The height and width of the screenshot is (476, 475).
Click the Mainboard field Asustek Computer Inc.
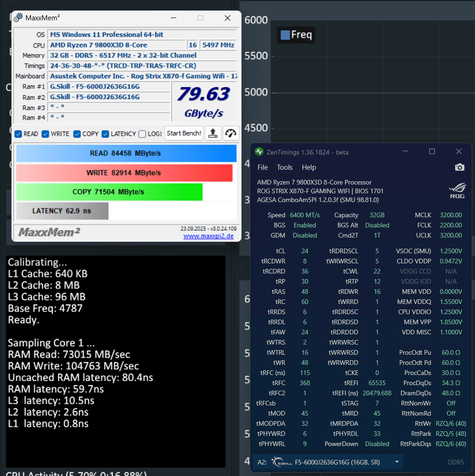point(142,76)
